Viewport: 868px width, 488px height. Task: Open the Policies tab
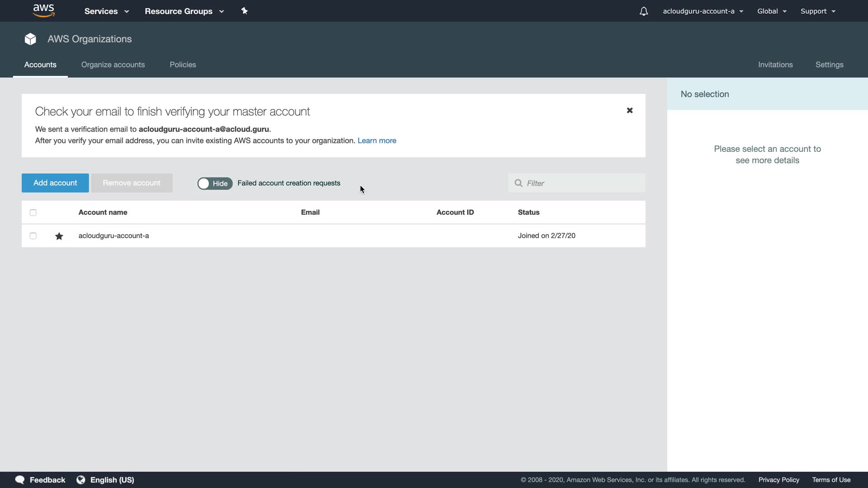click(183, 65)
